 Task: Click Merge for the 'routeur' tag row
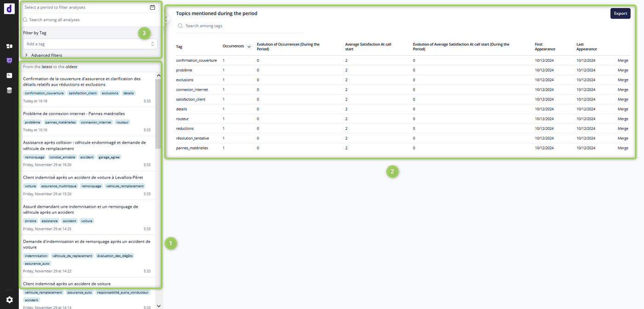pyautogui.click(x=623, y=119)
